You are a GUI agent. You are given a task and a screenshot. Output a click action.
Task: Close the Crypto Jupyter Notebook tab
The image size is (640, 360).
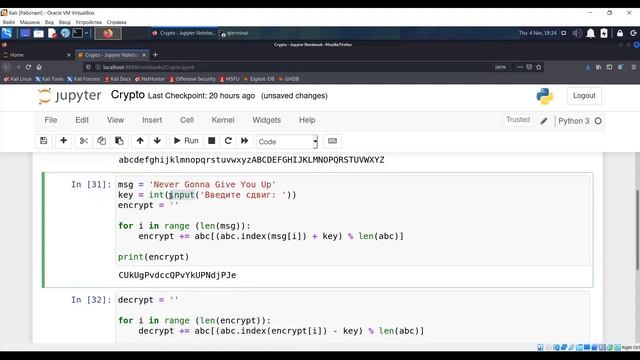point(144,55)
